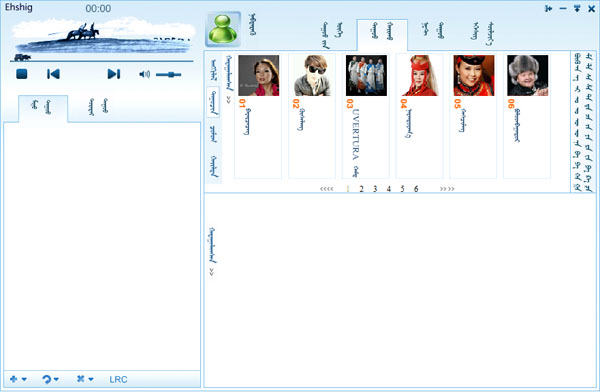Click the stop playback button

(22, 74)
